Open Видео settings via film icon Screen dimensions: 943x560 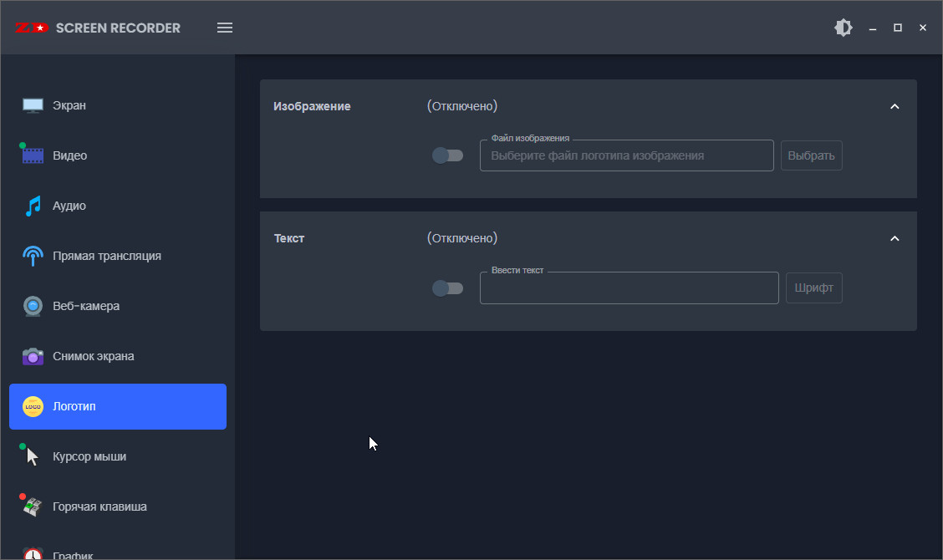click(x=33, y=155)
